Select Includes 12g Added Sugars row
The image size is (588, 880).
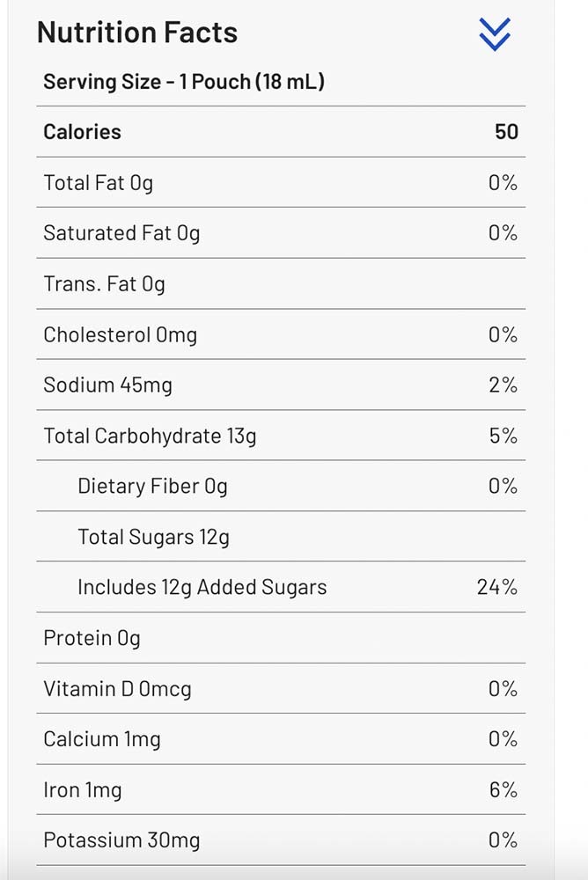[202, 588]
